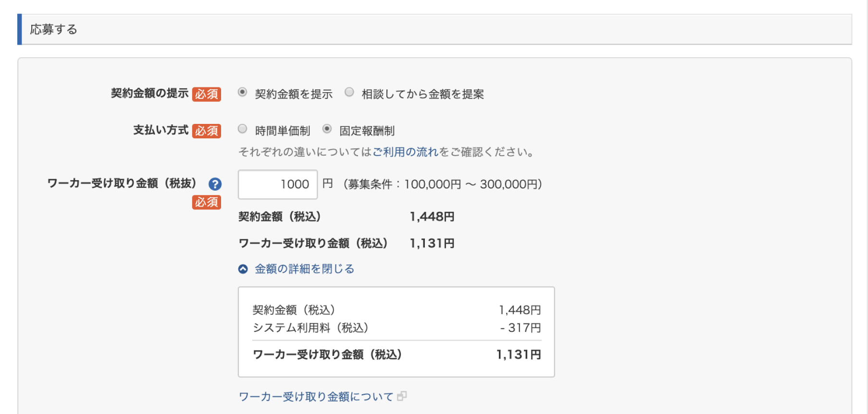The height and width of the screenshot is (414, 868).
Task: Click the amount input showing 1000
Action: point(278,184)
